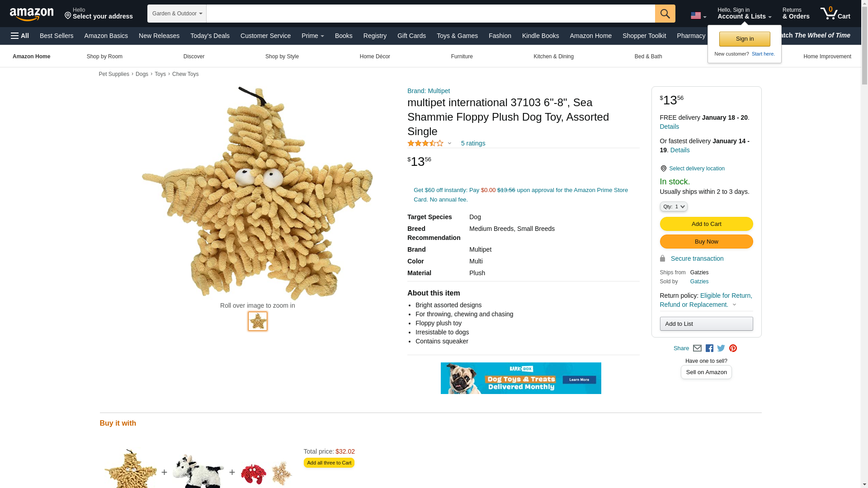
Task: Expand Garden & Outdoor search category dropdown
Action: [x=177, y=14]
